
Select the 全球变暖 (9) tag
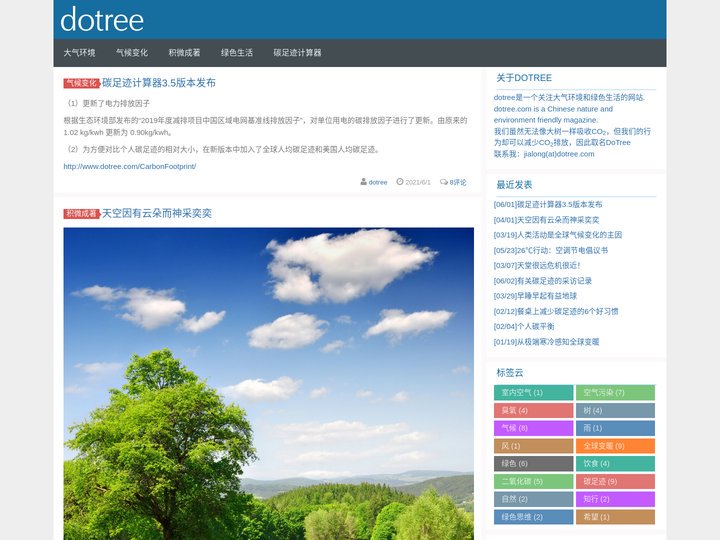[615, 446]
